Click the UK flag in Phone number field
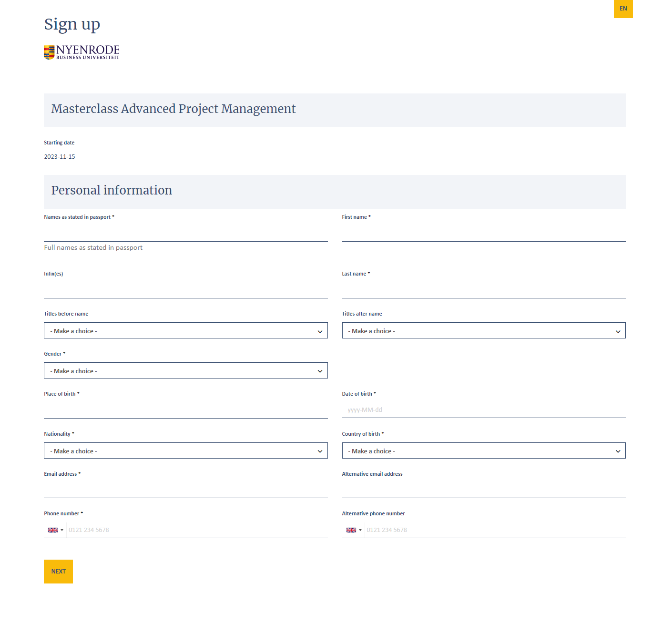This screenshot has height=624, width=672. tap(53, 530)
